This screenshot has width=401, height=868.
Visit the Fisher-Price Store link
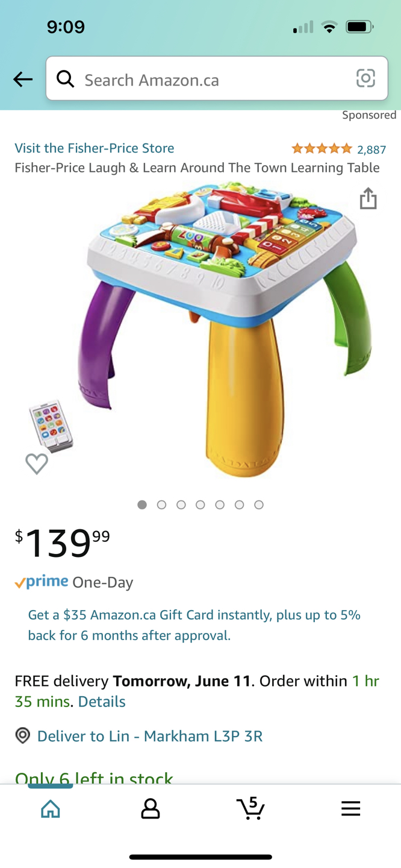(x=95, y=148)
